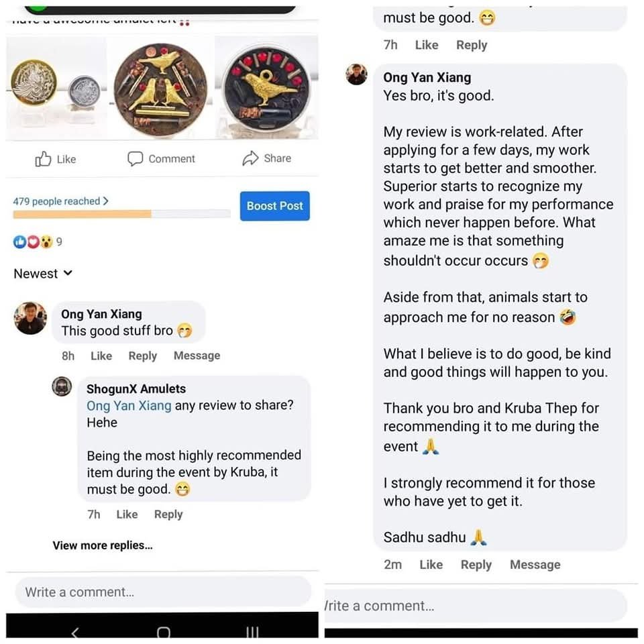Tap the Comment speech bubble icon

pos(135,158)
